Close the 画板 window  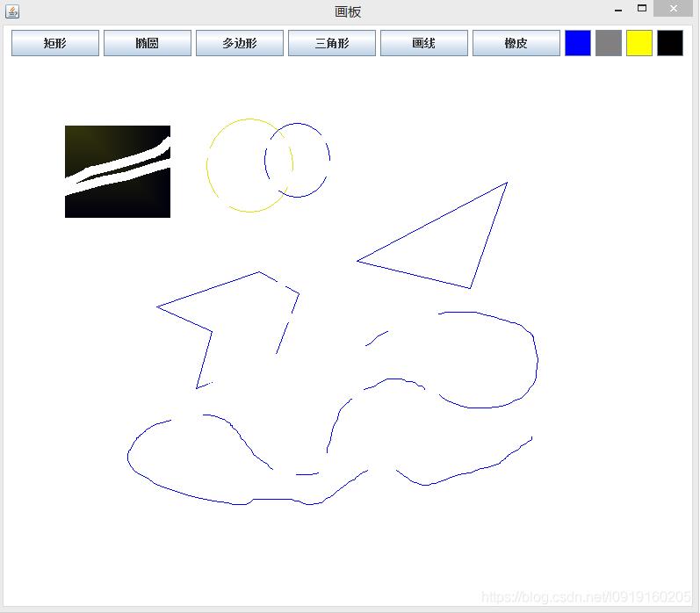tap(674, 9)
